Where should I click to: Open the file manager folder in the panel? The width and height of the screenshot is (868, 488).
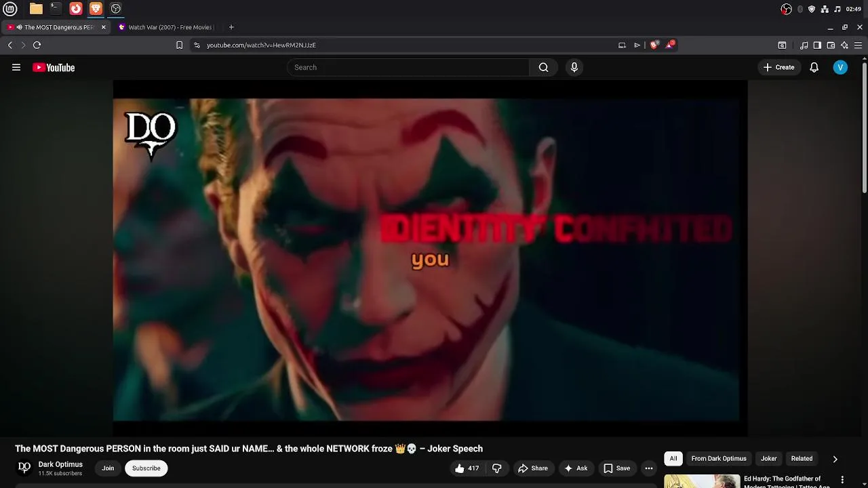tap(36, 9)
